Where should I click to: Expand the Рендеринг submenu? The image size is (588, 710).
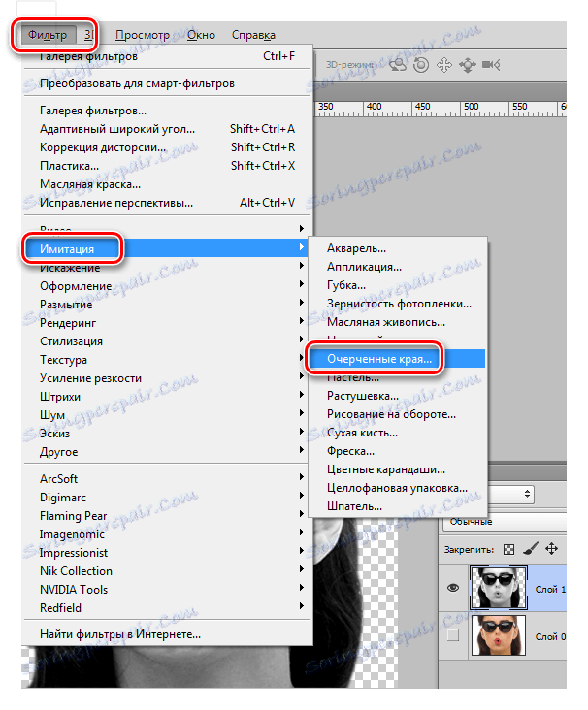tap(167, 323)
